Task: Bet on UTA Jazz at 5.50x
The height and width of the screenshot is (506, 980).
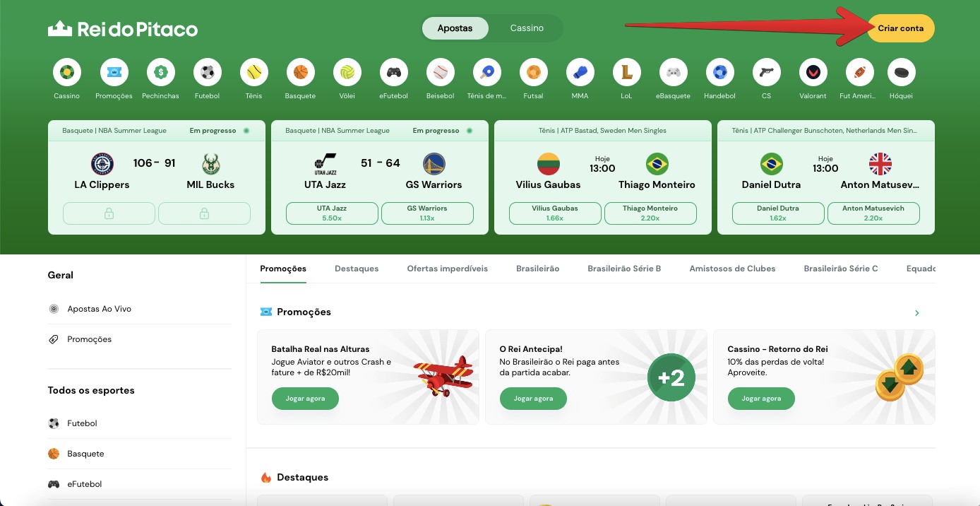Action: (332, 213)
